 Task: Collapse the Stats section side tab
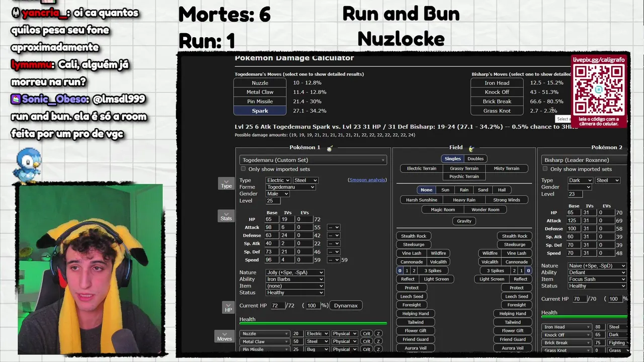pyautogui.click(x=226, y=216)
